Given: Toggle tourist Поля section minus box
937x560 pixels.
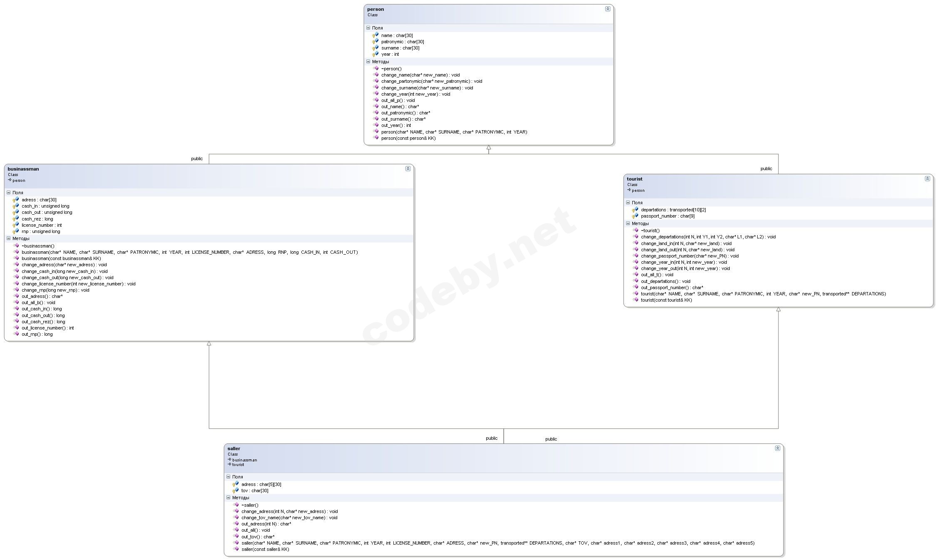Looking at the screenshot, I should click(x=628, y=203).
